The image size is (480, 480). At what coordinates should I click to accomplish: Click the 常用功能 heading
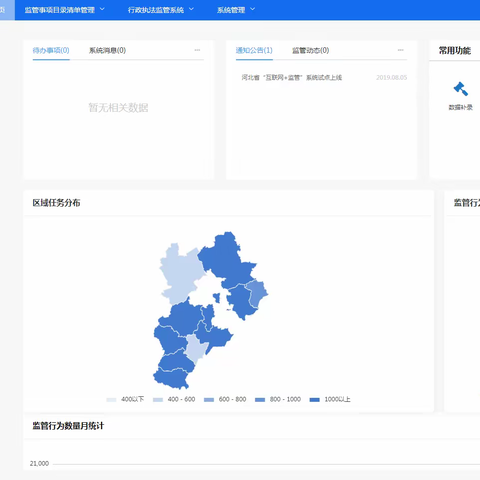pos(455,50)
